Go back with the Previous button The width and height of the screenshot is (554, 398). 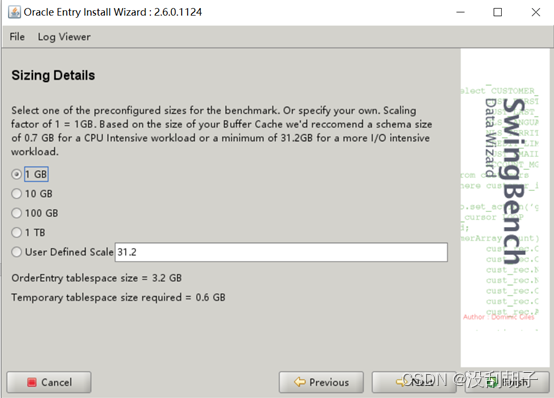tap(321, 382)
